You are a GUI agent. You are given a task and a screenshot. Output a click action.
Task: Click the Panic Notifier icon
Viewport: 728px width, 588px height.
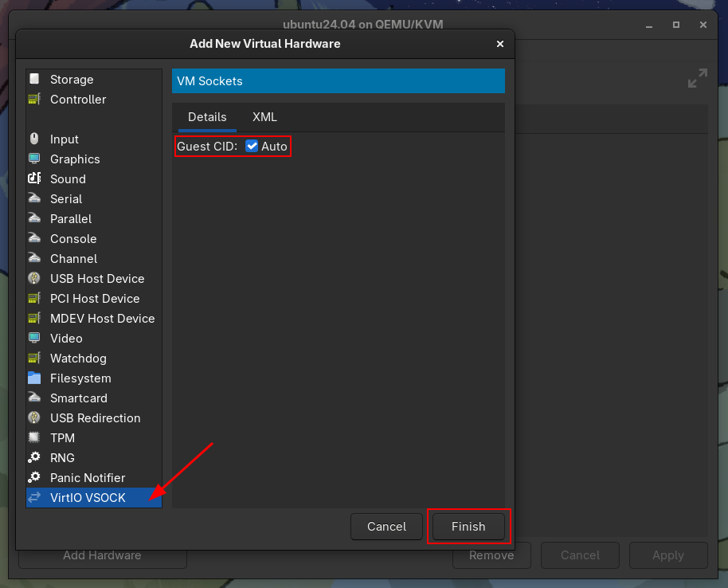pos(35,478)
